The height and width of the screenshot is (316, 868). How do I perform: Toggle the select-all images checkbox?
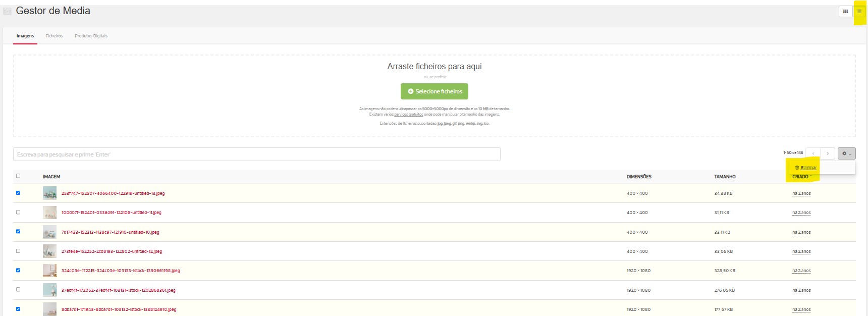(18, 176)
